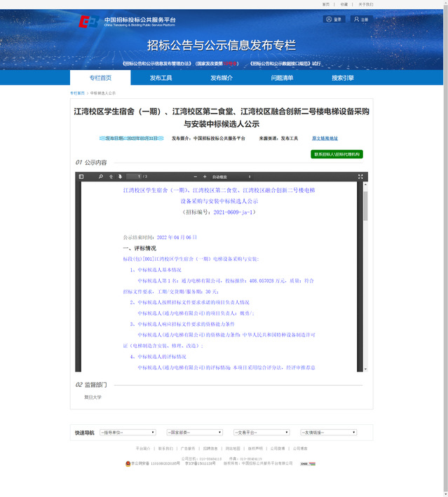Screen dimensions: 448x497
Task: Click the platform logo in header
Action: click(x=90, y=22)
